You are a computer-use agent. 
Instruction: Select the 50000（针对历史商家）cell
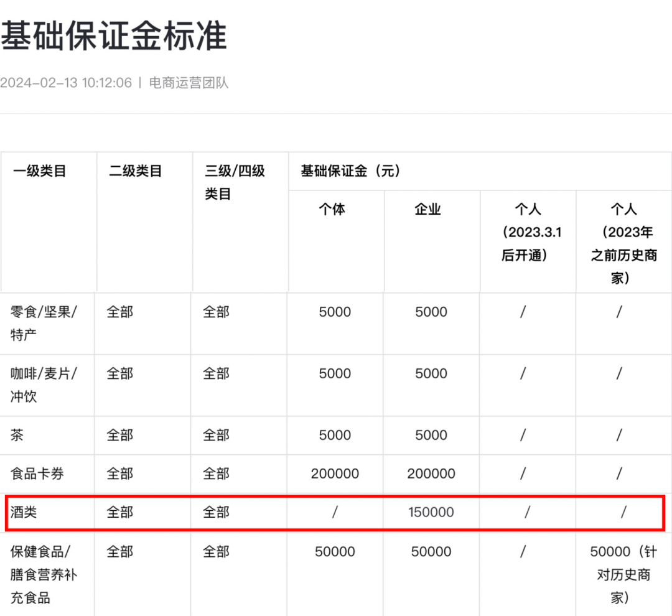point(623,574)
